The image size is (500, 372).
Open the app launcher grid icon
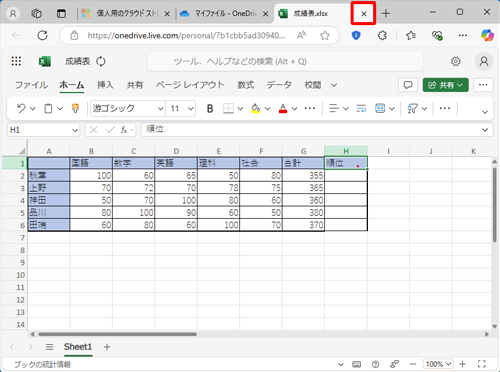point(16,61)
